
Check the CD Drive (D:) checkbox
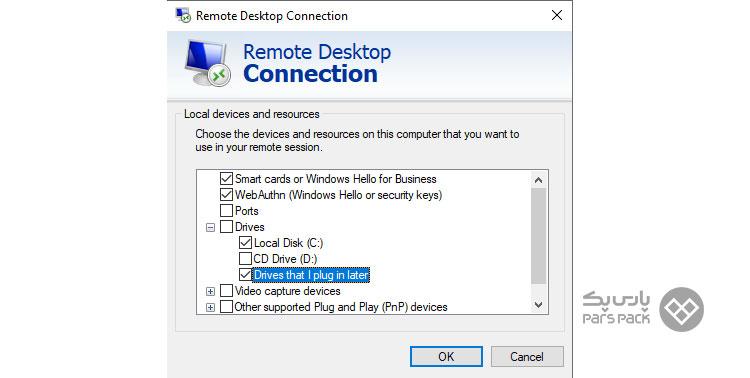coord(245,259)
